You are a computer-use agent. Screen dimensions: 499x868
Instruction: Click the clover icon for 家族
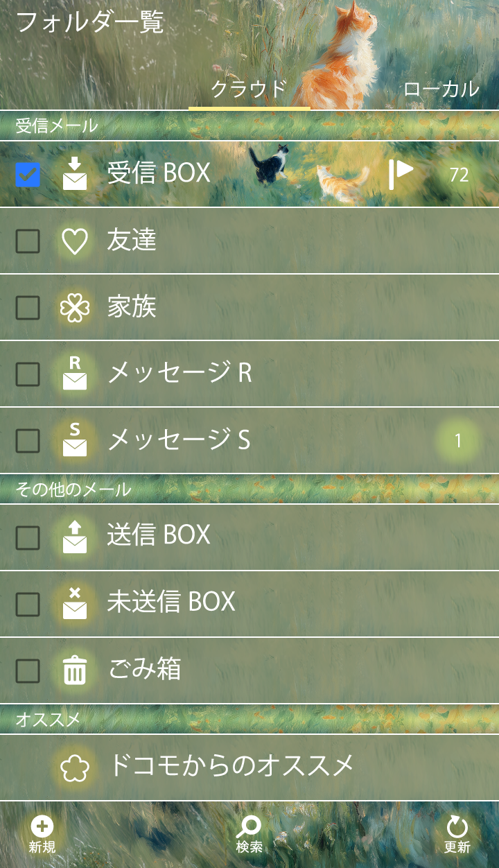(x=75, y=308)
